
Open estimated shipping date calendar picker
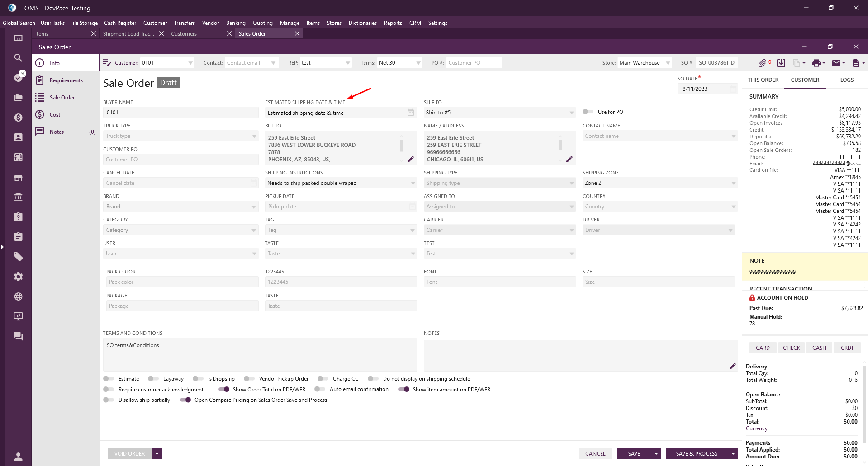click(411, 113)
